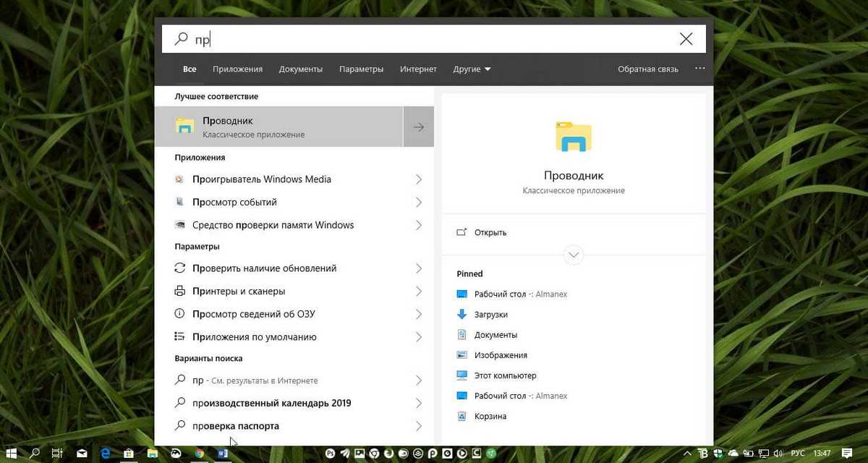The width and height of the screenshot is (868, 463).
Task: Click Открыть to launch Проводник
Action: [490, 233]
